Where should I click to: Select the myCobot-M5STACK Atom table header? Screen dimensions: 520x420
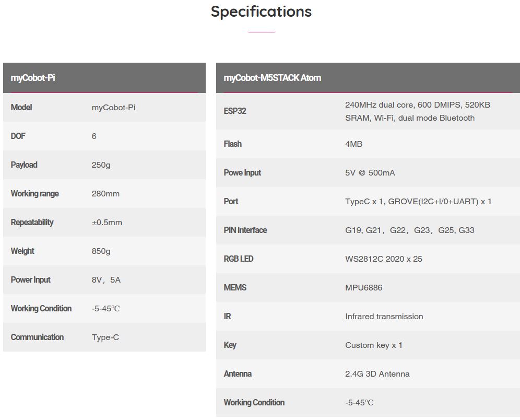[x=272, y=78]
